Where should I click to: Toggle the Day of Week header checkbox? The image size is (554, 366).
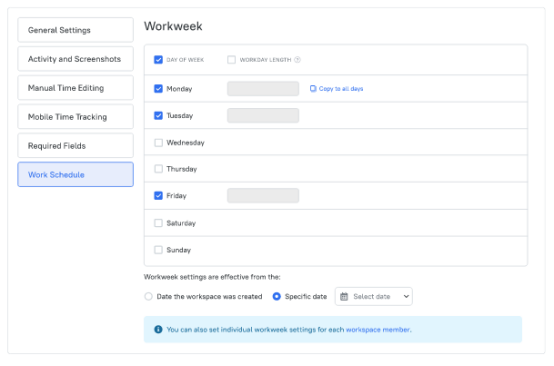[x=158, y=60]
